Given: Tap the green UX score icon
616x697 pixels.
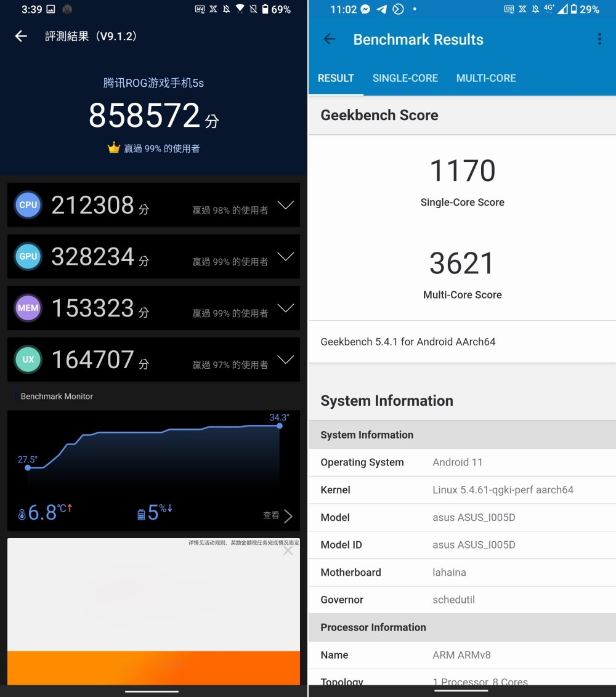Looking at the screenshot, I should pos(28,359).
